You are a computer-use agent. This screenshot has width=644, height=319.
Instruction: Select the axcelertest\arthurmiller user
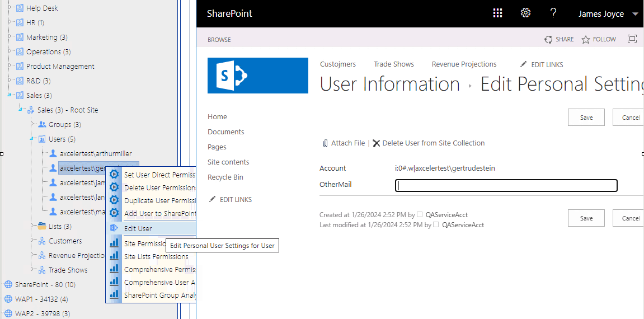tap(96, 153)
